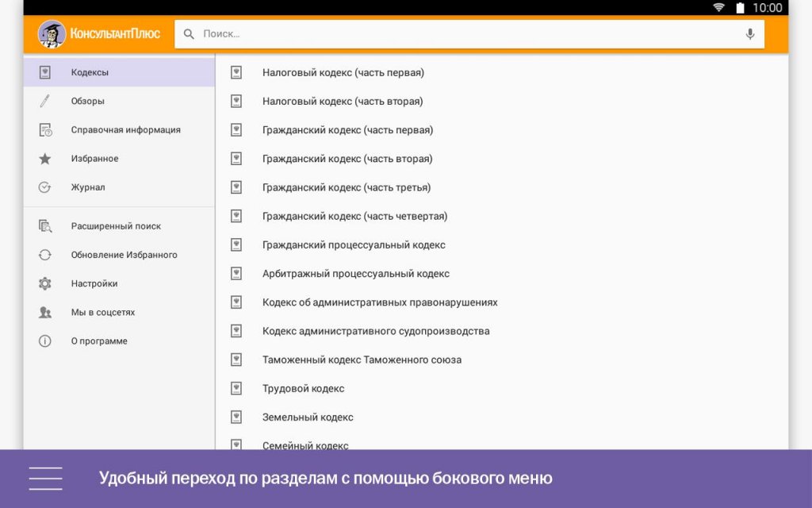Focus the Поиск search input field
The image size is (812, 508).
(469, 34)
